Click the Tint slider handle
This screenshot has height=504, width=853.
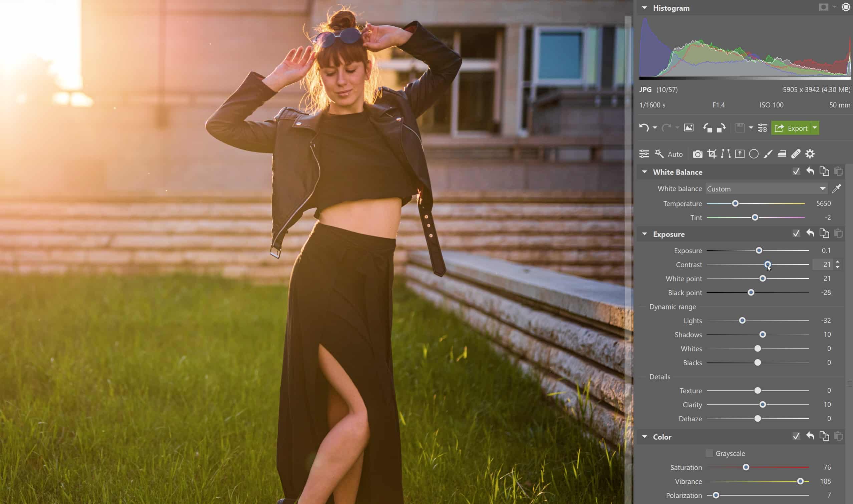click(755, 217)
